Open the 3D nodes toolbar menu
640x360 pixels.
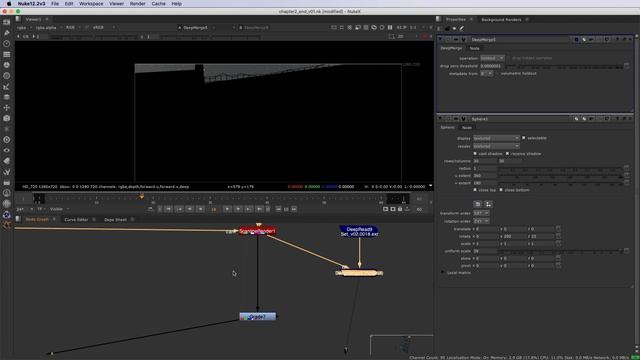(x=7, y=118)
